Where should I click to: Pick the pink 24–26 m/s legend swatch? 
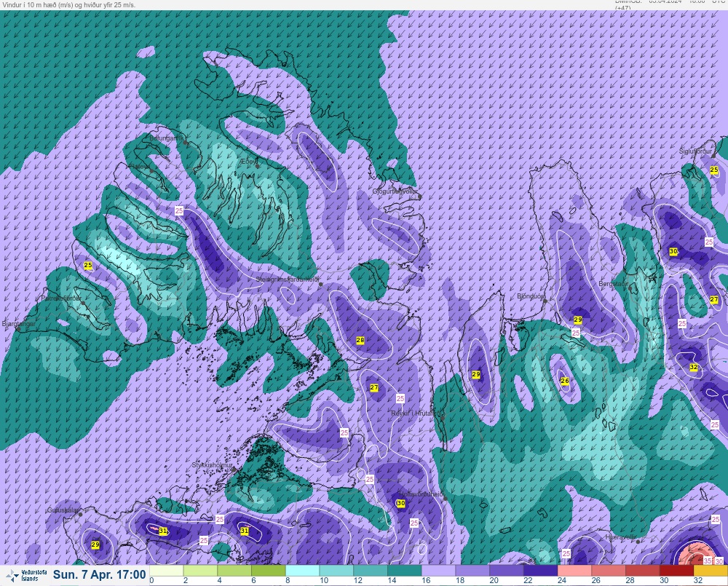coord(574,571)
